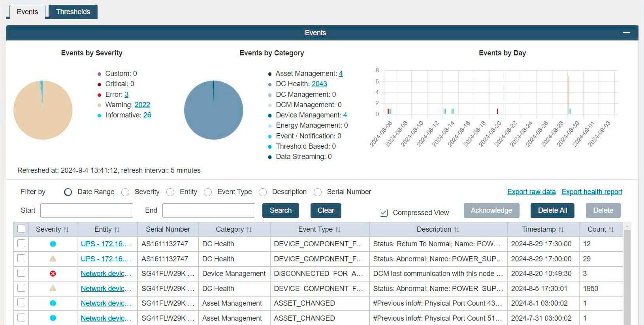Click the Informative legend color dot

coord(99,115)
